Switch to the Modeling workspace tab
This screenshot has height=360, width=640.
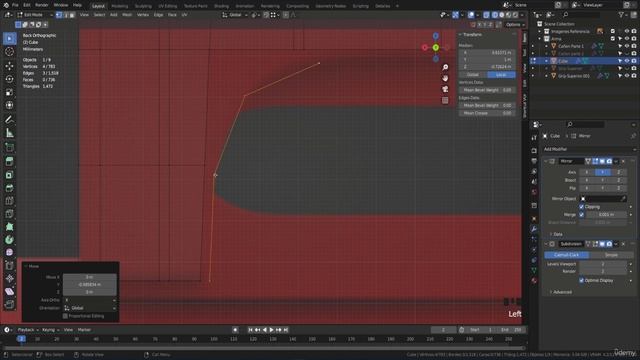[x=120, y=6]
